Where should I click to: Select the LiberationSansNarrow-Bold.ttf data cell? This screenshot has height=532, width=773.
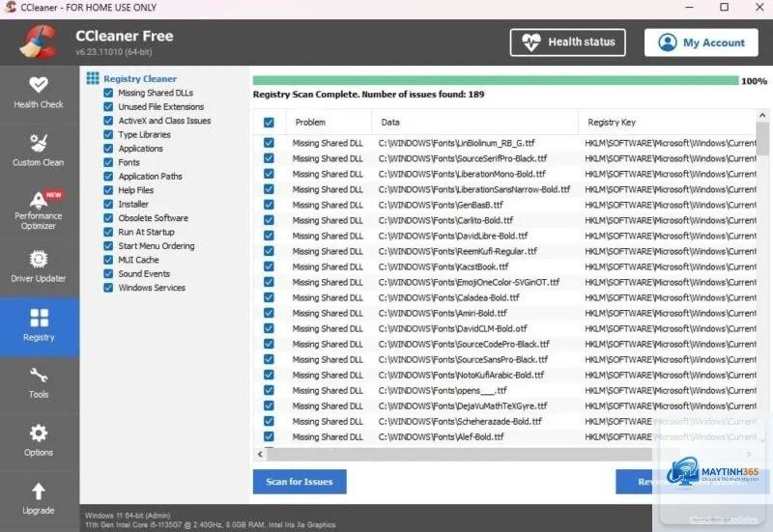[474, 189]
